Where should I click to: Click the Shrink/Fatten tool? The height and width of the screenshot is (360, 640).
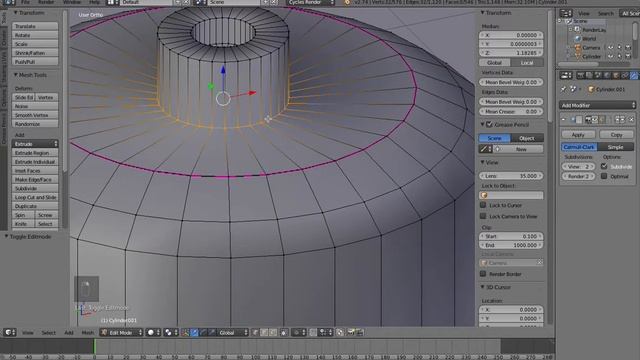pos(35,53)
